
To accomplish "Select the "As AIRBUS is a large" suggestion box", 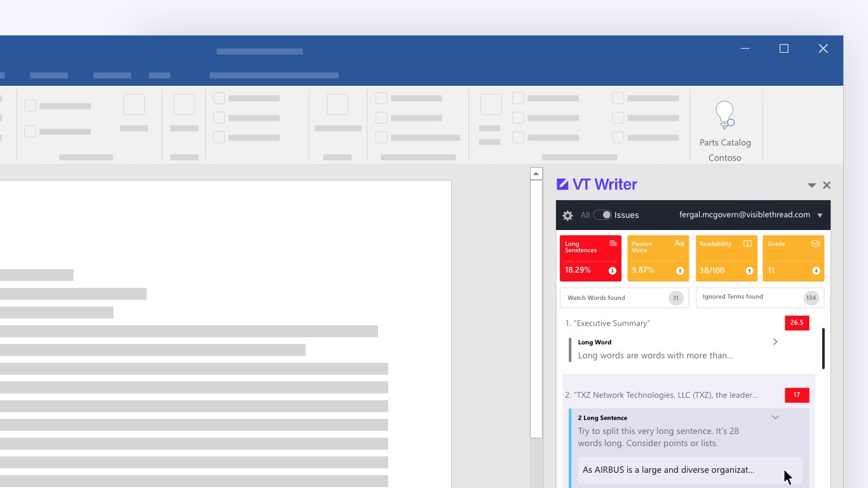I will tap(689, 470).
